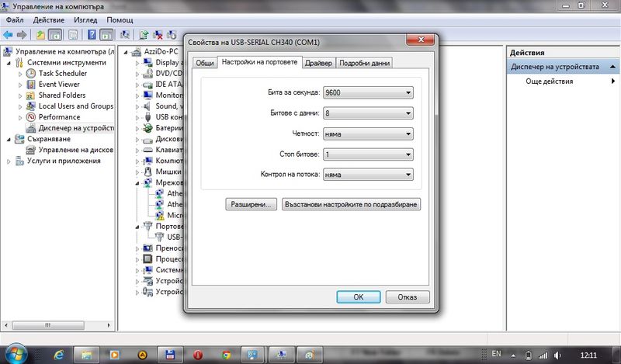Viewport: 621px width, 364px height.
Task: Click the Back arrow toolbar icon
Action: (x=8, y=34)
